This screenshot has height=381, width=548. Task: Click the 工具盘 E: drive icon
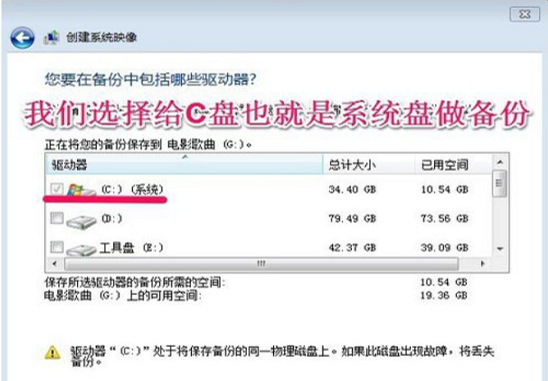click(x=81, y=249)
